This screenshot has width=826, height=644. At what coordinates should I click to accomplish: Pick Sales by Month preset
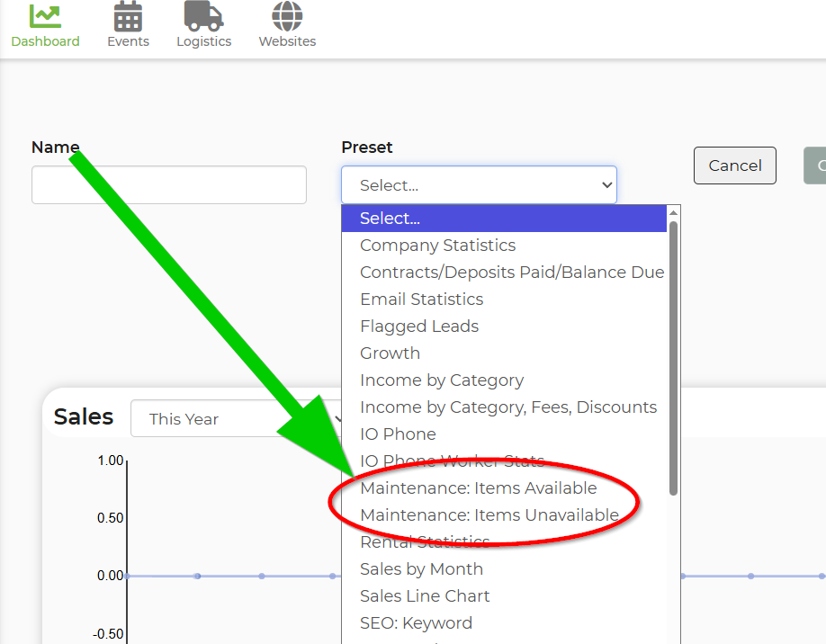pyautogui.click(x=421, y=569)
